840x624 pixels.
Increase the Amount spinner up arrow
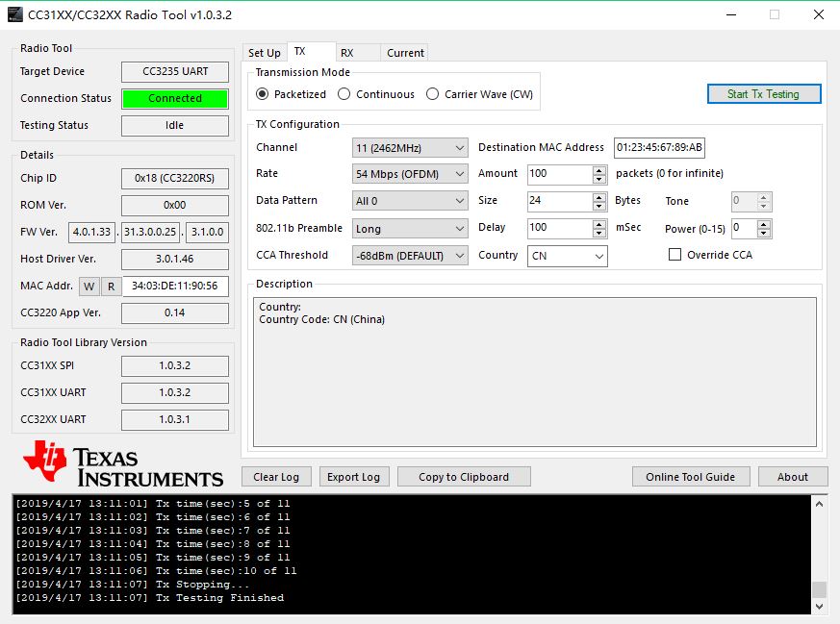click(x=599, y=169)
